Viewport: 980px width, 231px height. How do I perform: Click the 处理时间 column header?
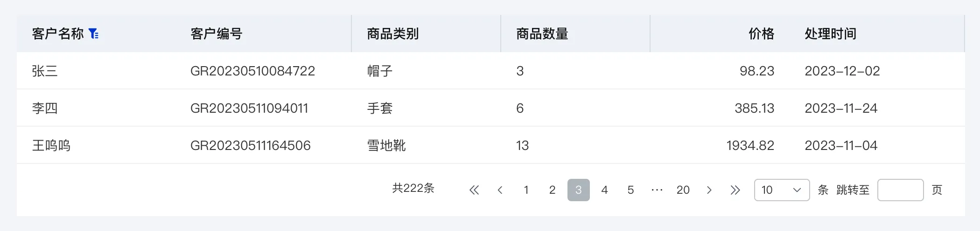click(831, 34)
